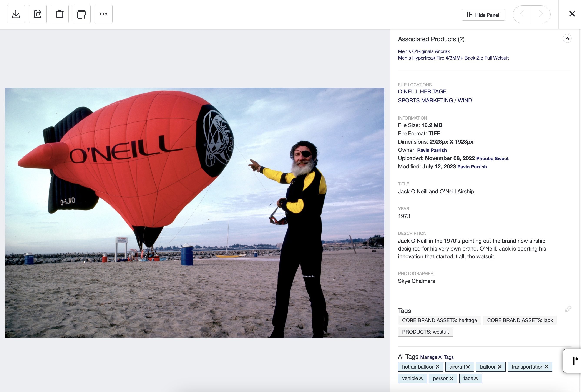This screenshot has height=392, width=581.
Task: Click the airship photo preview
Action: 194,213
